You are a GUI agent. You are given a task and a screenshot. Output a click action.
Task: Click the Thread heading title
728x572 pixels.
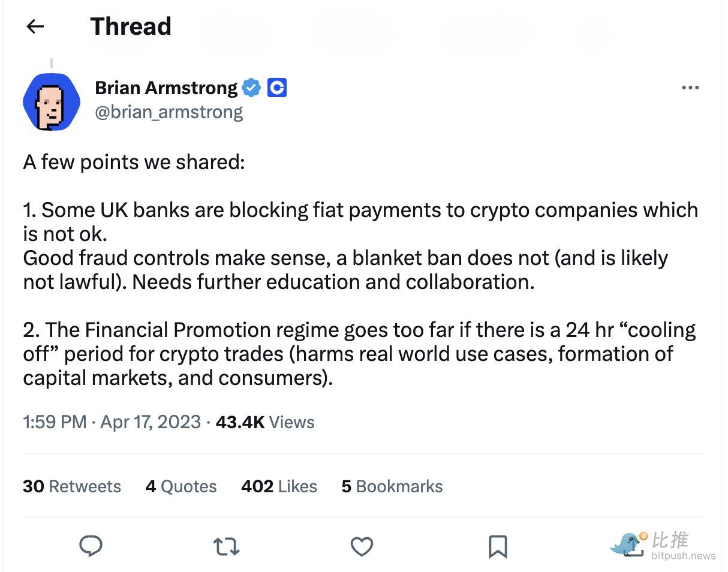(x=131, y=26)
